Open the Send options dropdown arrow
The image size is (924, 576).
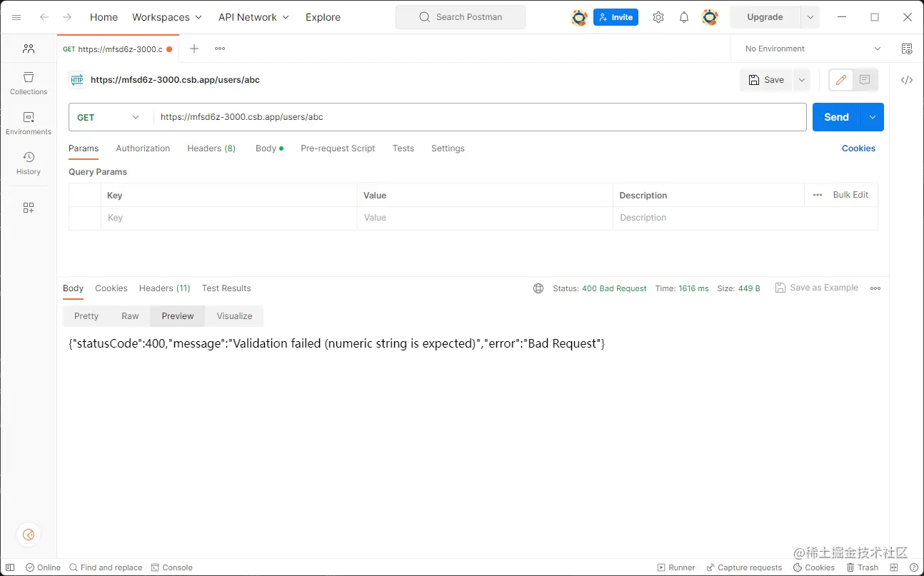point(873,117)
